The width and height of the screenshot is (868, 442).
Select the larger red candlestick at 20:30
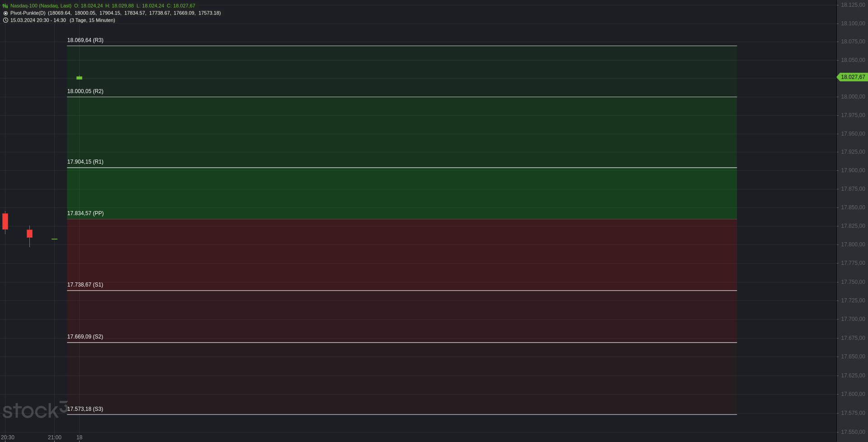pyautogui.click(x=5, y=221)
